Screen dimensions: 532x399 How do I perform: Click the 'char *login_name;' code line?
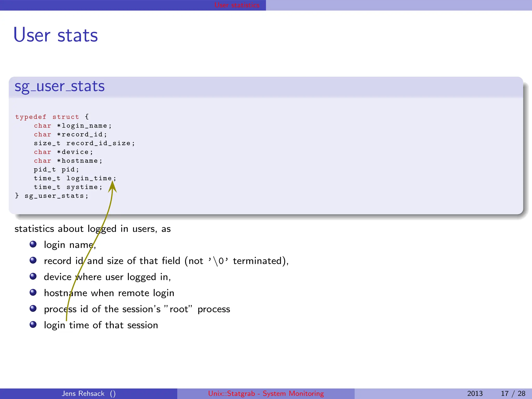pyautogui.click(x=73, y=126)
